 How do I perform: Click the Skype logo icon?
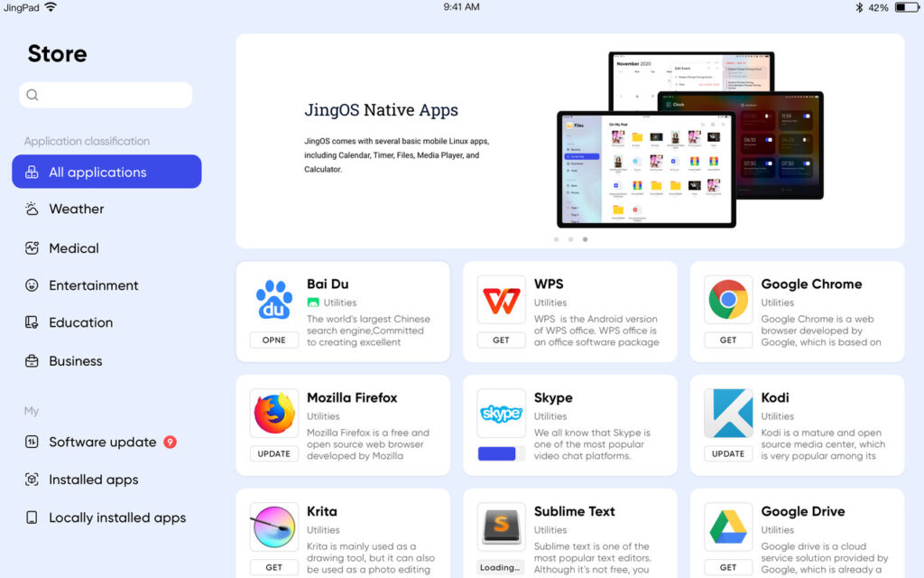[x=501, y=413]
